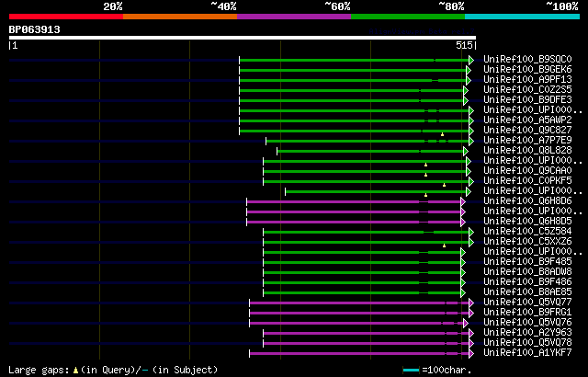Select the UniRef100_Q8L828 label

tap(527, 151)
